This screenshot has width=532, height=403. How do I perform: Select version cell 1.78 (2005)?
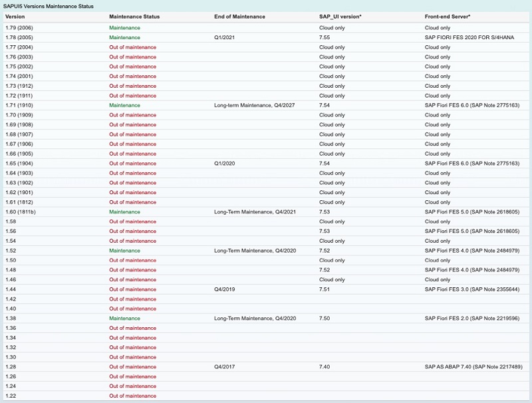coord(19,37)
